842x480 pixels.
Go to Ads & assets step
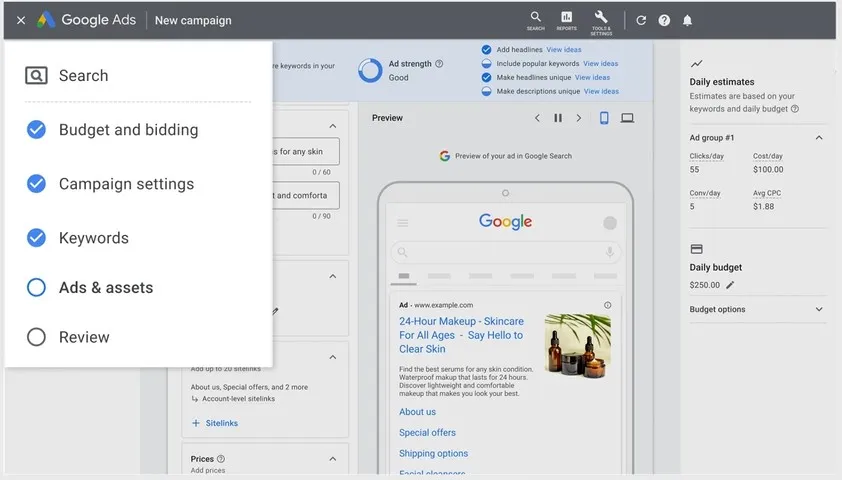point(106,287)
